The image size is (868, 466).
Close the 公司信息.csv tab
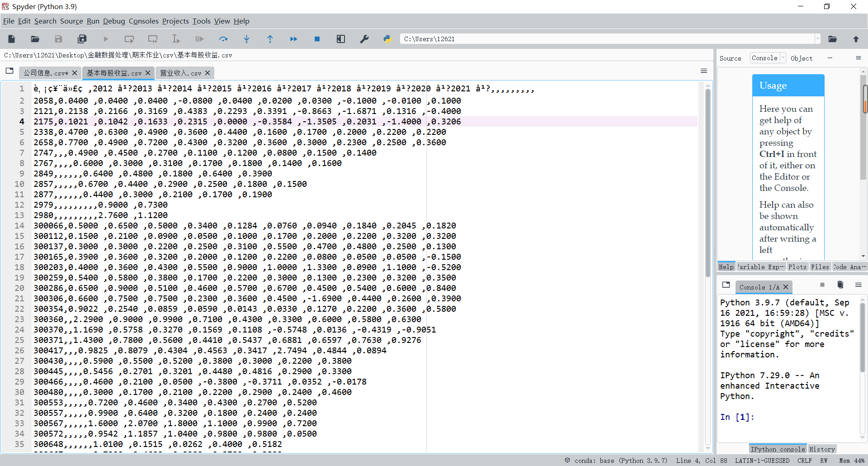click(75, 73)
